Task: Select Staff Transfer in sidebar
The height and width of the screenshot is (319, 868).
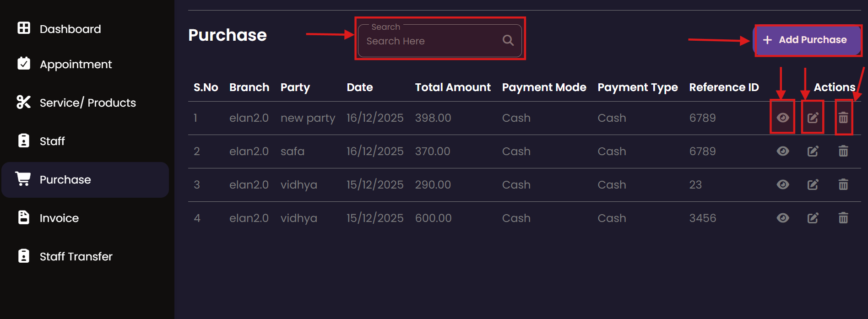Action: (x=76, y=256)
